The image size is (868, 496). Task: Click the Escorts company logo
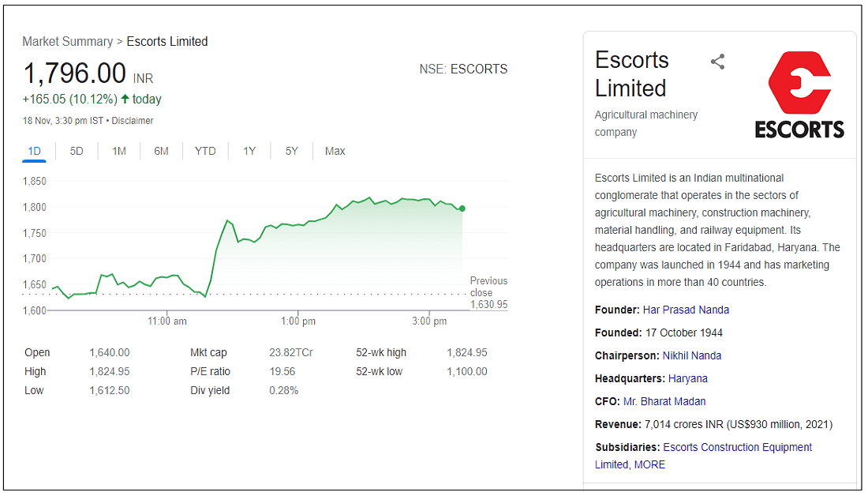[799, 95]
